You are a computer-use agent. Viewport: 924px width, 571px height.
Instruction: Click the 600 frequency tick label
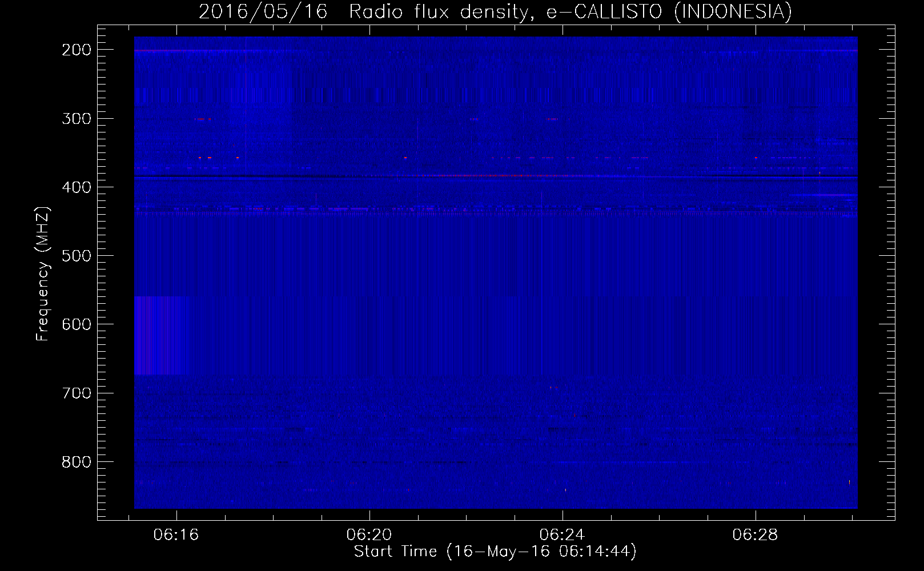click(x=77, y=324)
